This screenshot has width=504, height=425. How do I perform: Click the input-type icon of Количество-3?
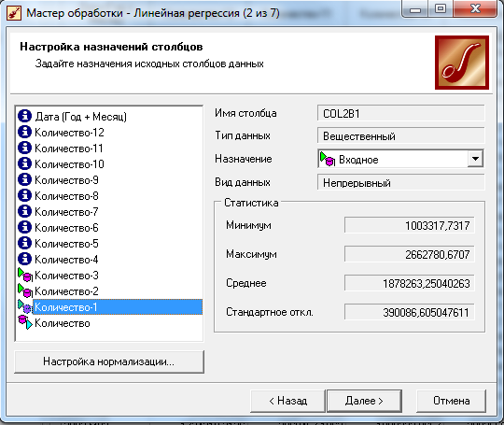pos(25,275)
